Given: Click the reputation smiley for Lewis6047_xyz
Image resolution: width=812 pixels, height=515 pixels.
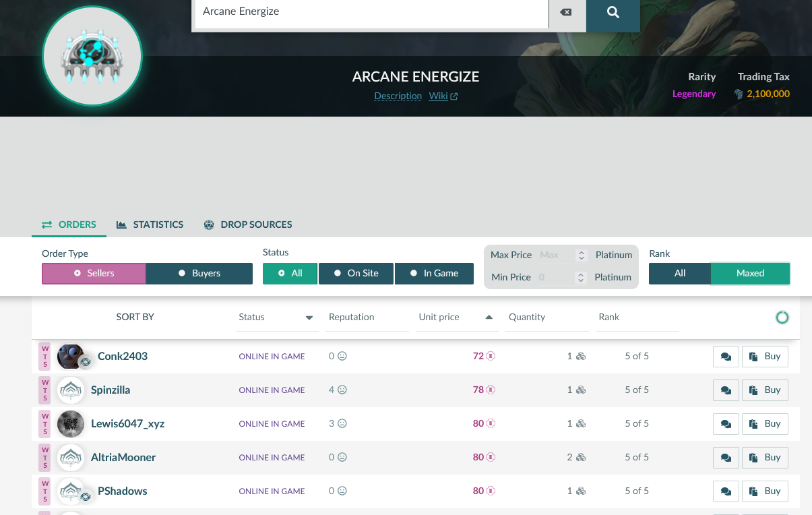Looking at the screenshot, I should pos(342,423).
